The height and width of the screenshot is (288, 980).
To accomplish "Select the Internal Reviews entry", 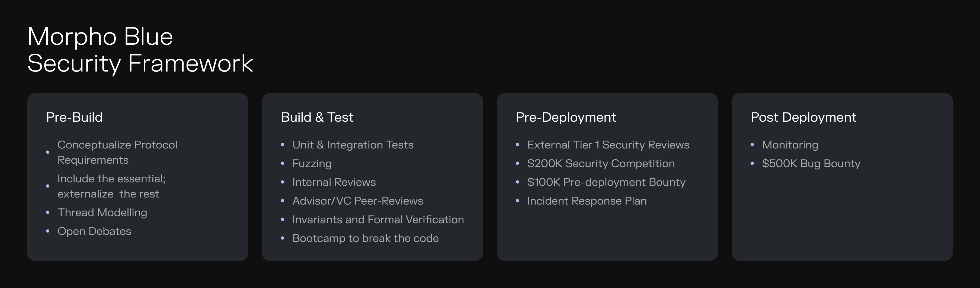I will tap(334, 182).
